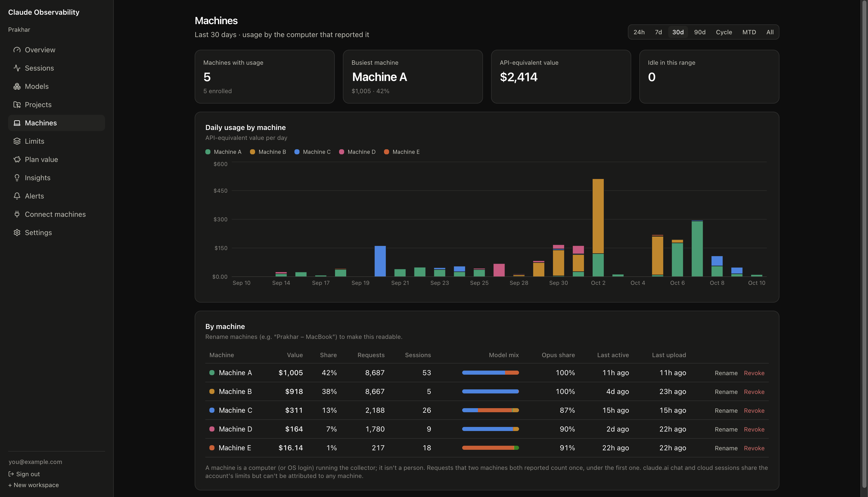Toggle Machine C in chart legend
Screen dimensions: 868x497
pyautogui.click(x=312, y=152)
